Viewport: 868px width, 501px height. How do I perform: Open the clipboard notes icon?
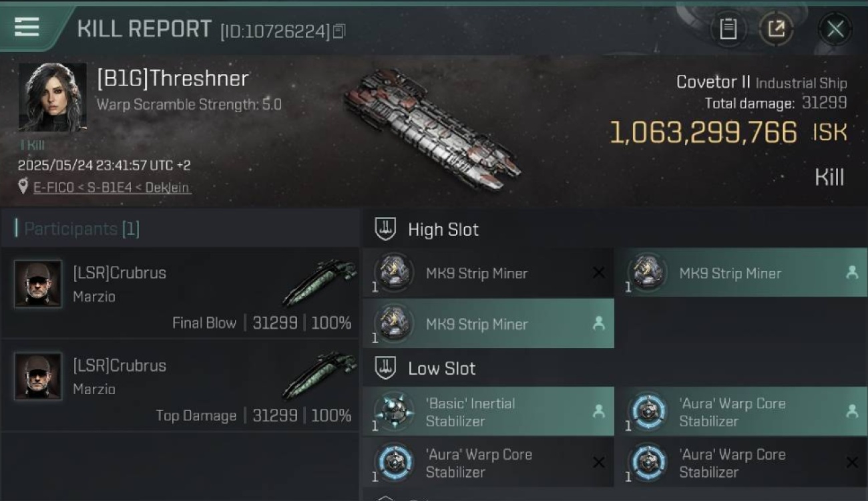pos(728,29)
